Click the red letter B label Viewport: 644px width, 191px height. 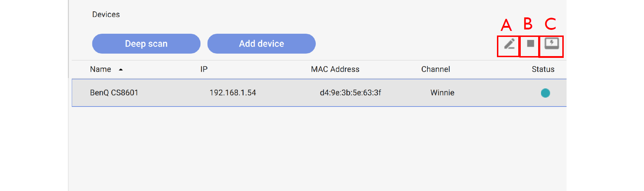[528, 24]
